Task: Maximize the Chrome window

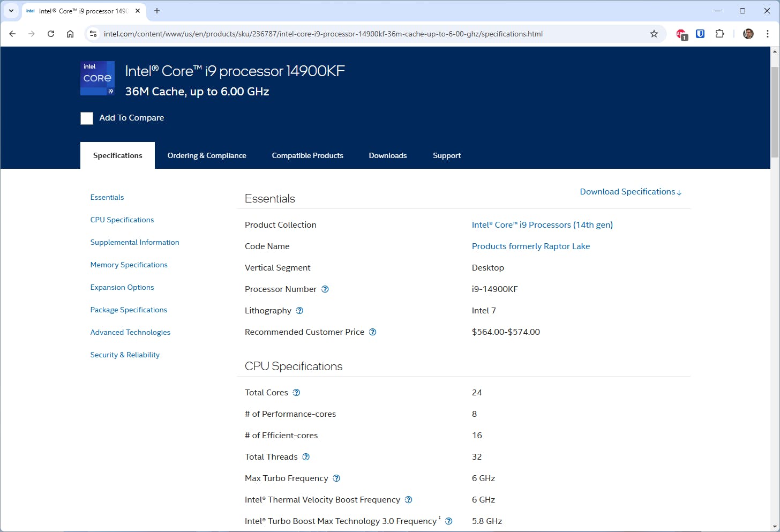Action: (x=742, y=11)
